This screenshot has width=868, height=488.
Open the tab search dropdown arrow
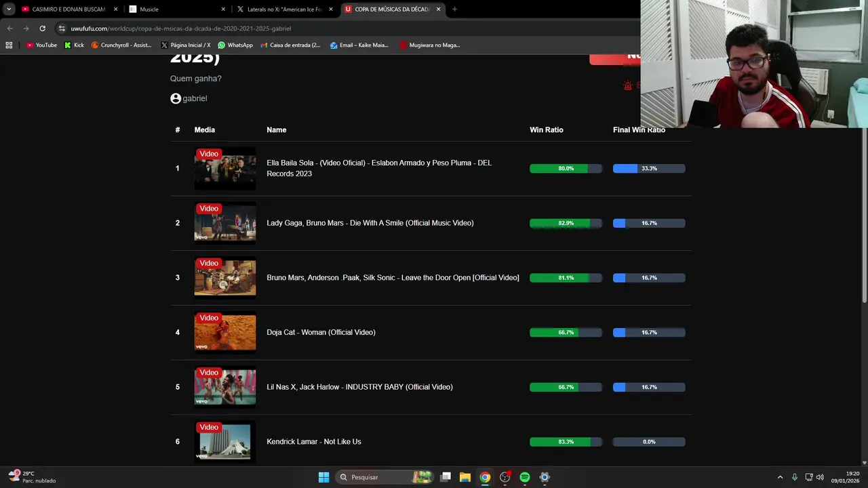coord(9,9)
